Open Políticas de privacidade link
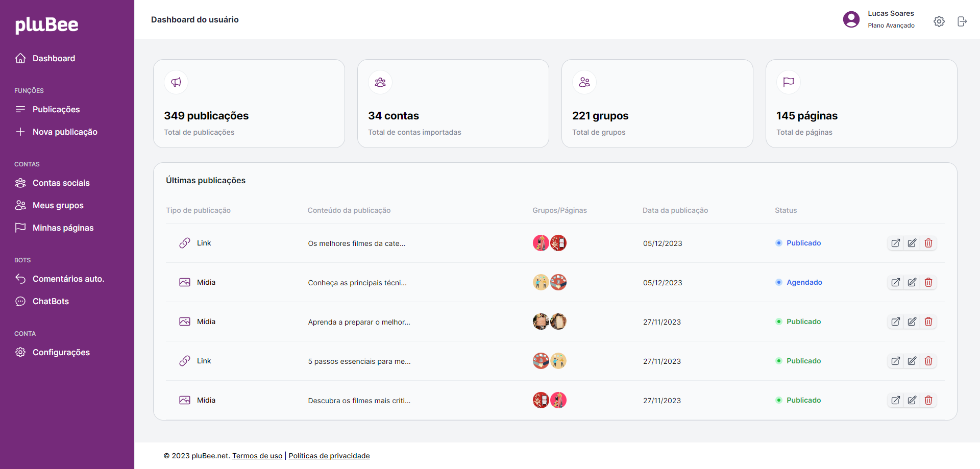 pyautogui.click(x=329, y=456)
